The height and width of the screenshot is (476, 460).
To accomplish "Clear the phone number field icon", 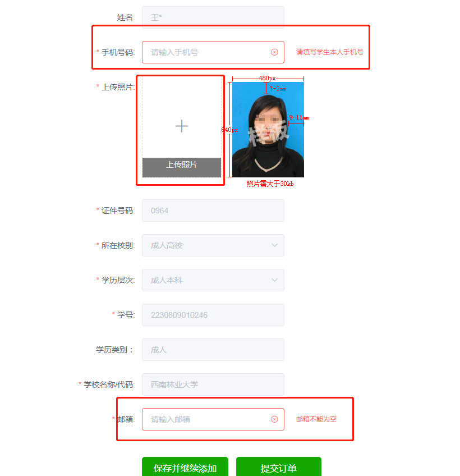I will 274,52.
